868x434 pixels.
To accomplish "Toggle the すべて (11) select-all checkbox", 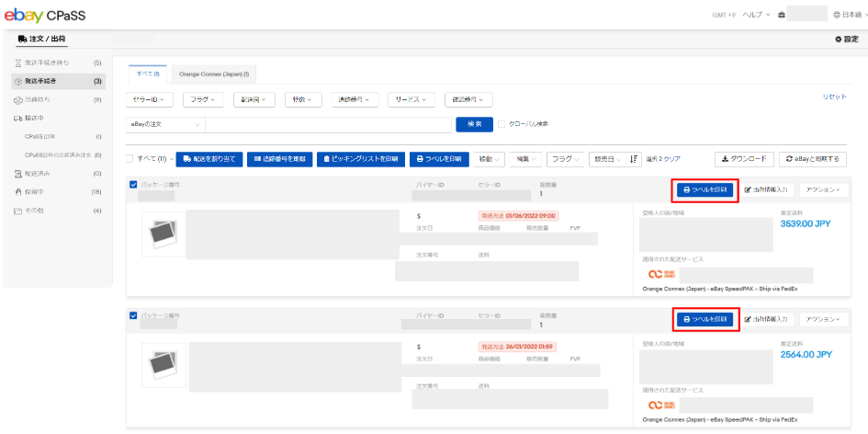I will 130,159.
